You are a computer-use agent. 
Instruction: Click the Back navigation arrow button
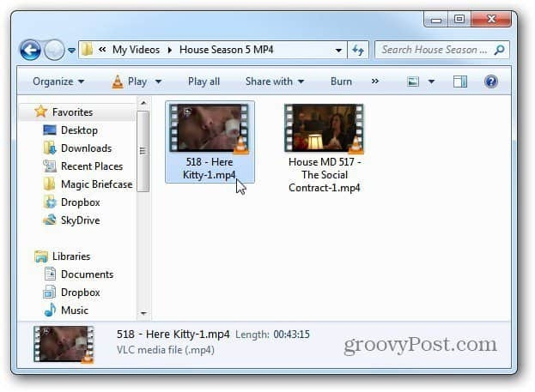click(x=31, y=50)
